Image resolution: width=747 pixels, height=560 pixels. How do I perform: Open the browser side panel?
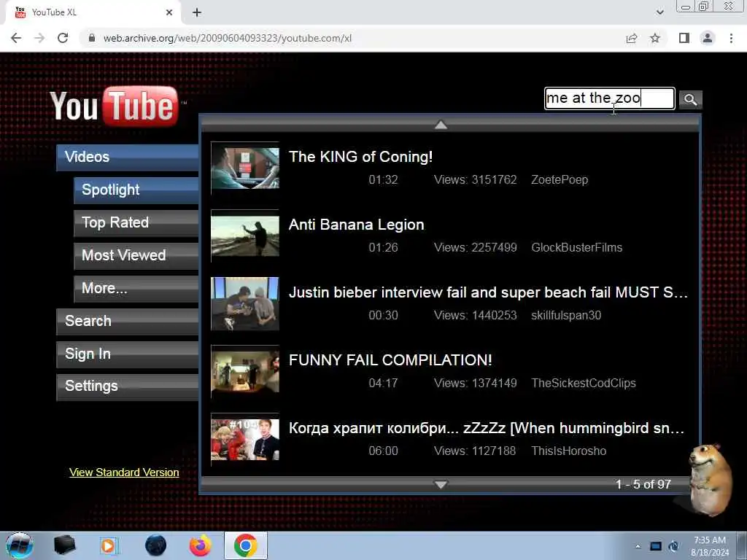click(684, 38)
